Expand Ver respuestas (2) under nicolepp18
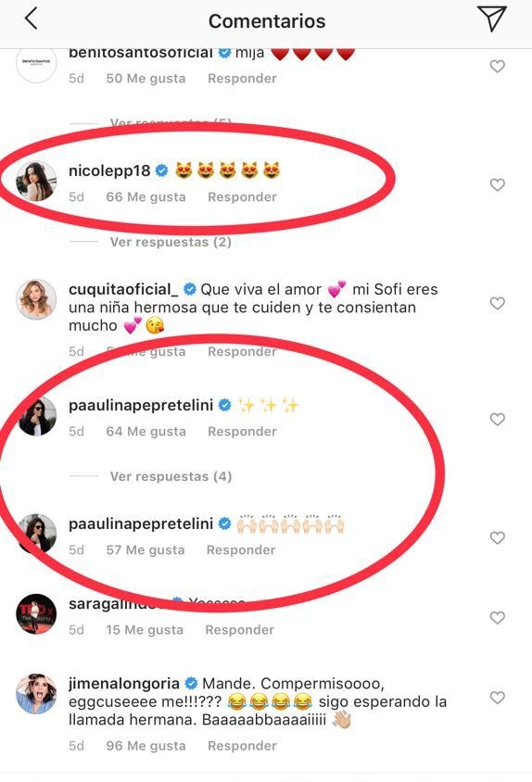 171,242
